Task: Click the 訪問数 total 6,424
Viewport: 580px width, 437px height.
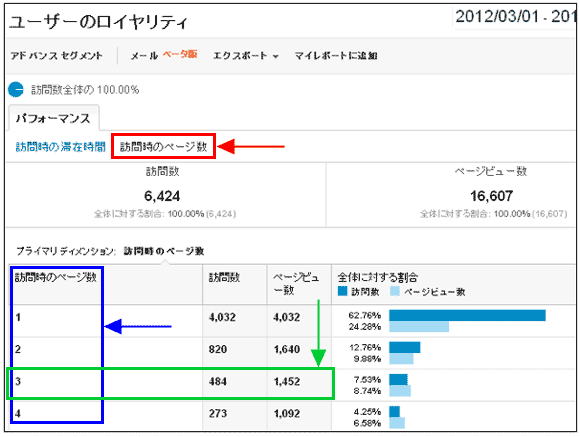Action: [162, 196]
